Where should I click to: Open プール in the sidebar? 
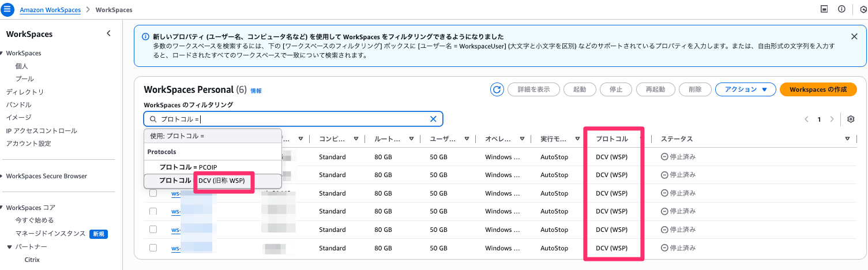pos(24,79)
